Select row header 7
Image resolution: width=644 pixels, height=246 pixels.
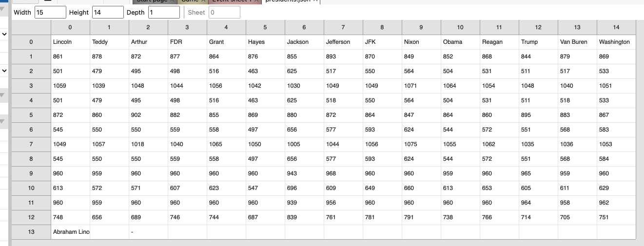31,144
